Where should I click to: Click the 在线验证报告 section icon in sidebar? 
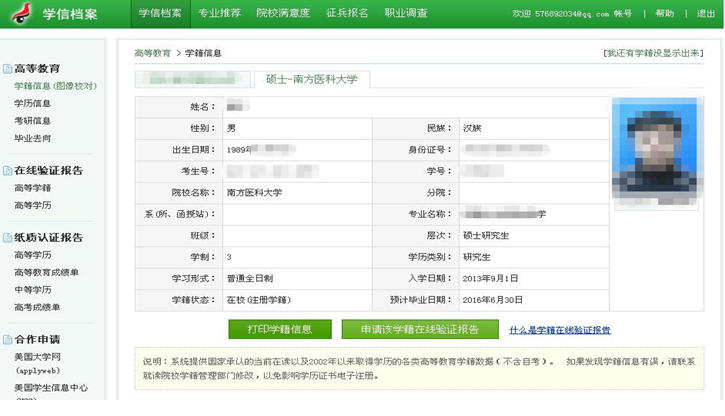(7, 171)
